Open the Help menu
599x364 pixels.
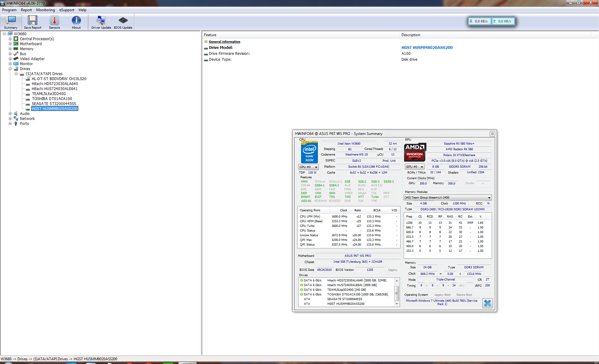pos(82,10)
